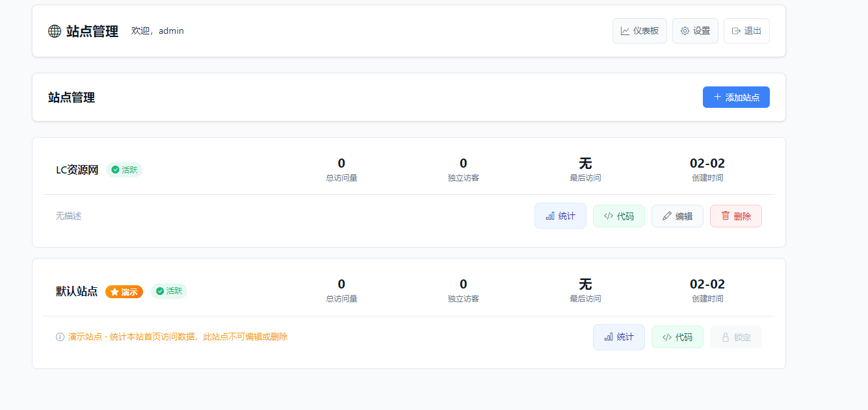Click the 活跃 badge next to LC资源网
Screen dimensions: 868x410
(x=124, y=170)
